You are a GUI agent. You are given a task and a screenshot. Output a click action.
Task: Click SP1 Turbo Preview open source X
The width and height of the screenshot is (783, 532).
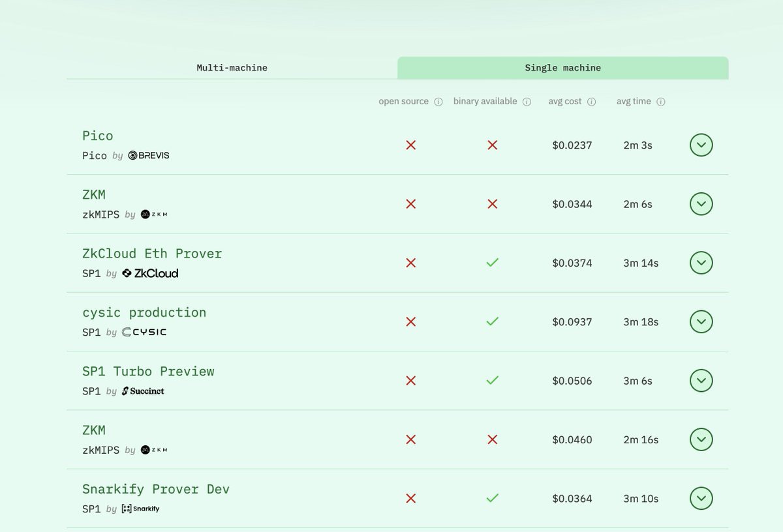pos(411,381)
